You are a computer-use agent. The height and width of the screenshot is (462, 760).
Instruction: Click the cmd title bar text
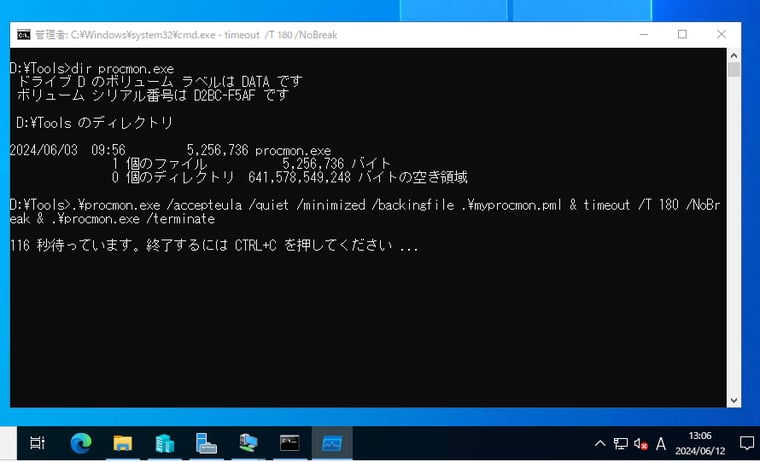pyautogui.click(x=186, y=35)
